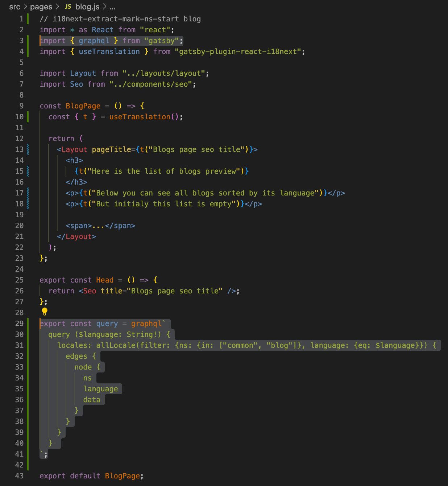
Task: Click the useTranslation() call on line 10
Action: [144, 117]
